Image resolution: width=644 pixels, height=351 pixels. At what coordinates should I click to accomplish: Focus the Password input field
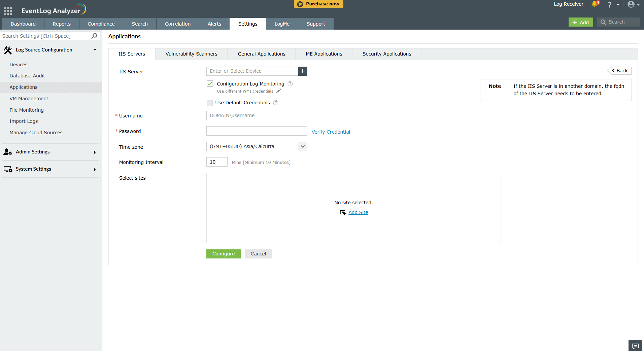tap(257, 131)
